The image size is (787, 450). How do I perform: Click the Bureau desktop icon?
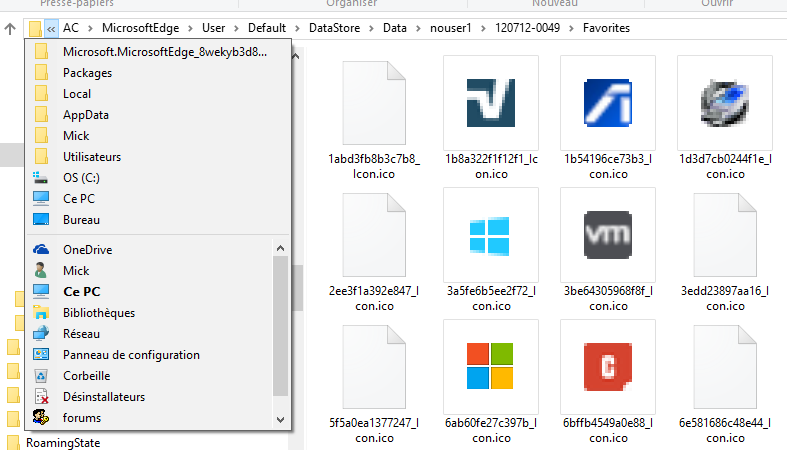point(41,220)
